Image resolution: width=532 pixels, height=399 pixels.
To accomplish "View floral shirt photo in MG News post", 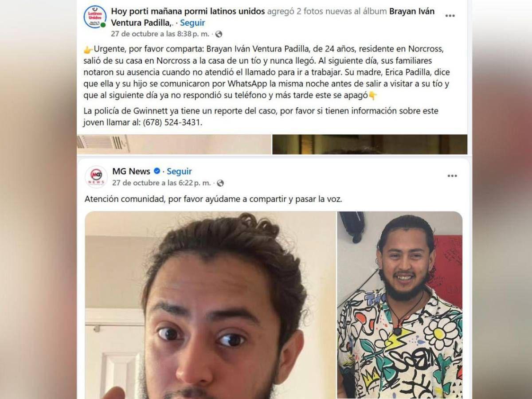I will tap(399, 305).
